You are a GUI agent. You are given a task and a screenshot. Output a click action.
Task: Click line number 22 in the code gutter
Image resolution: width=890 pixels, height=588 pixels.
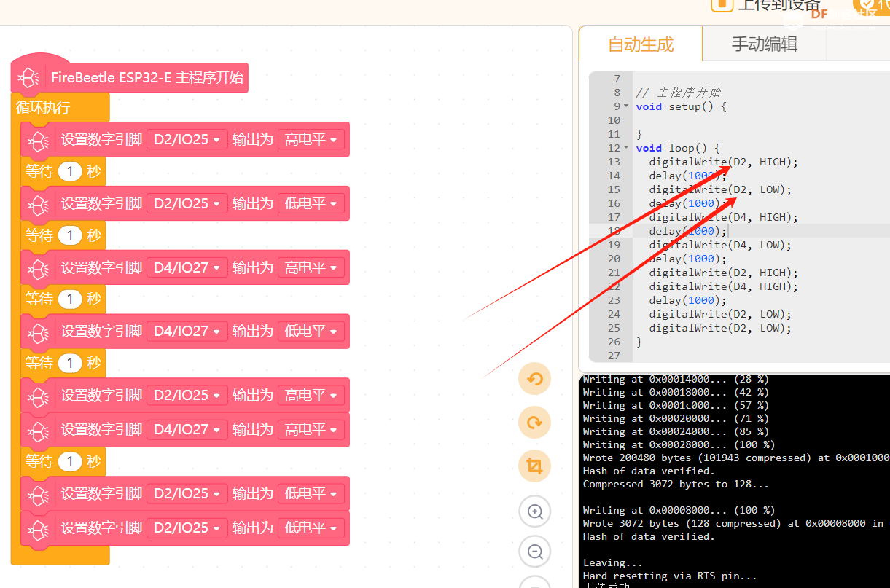pyautogui.click(x=613, y=286)
